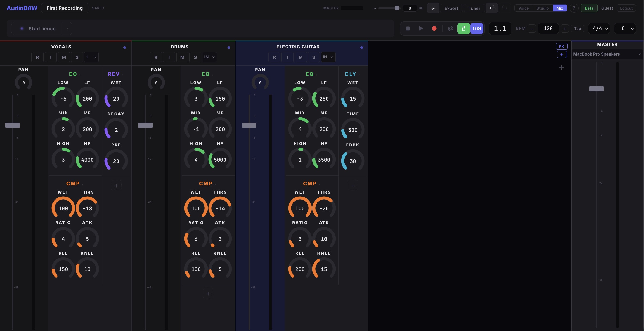Solo the Drums track

coord(195,57)
